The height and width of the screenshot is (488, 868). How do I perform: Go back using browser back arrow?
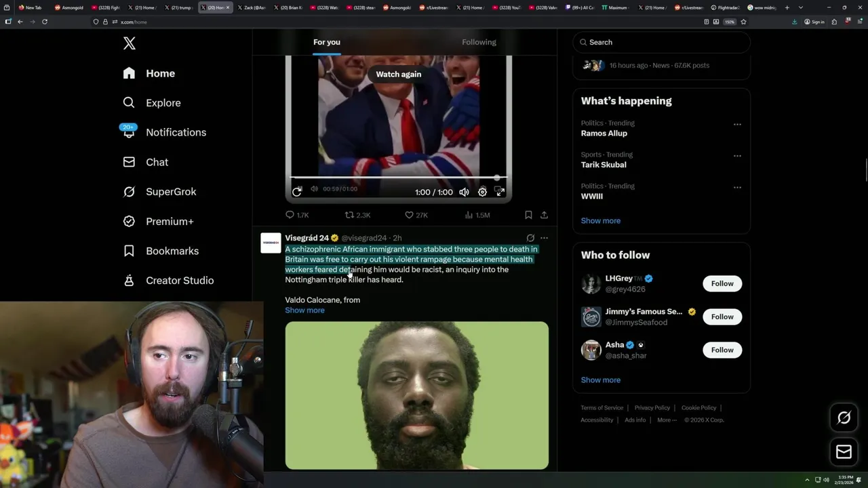(20, 22)
